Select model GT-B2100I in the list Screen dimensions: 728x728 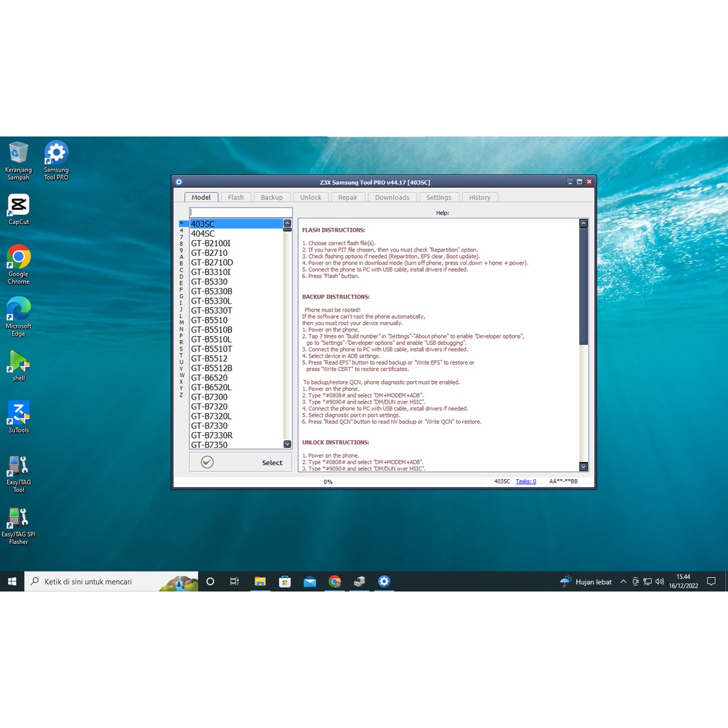coord(236,243)
